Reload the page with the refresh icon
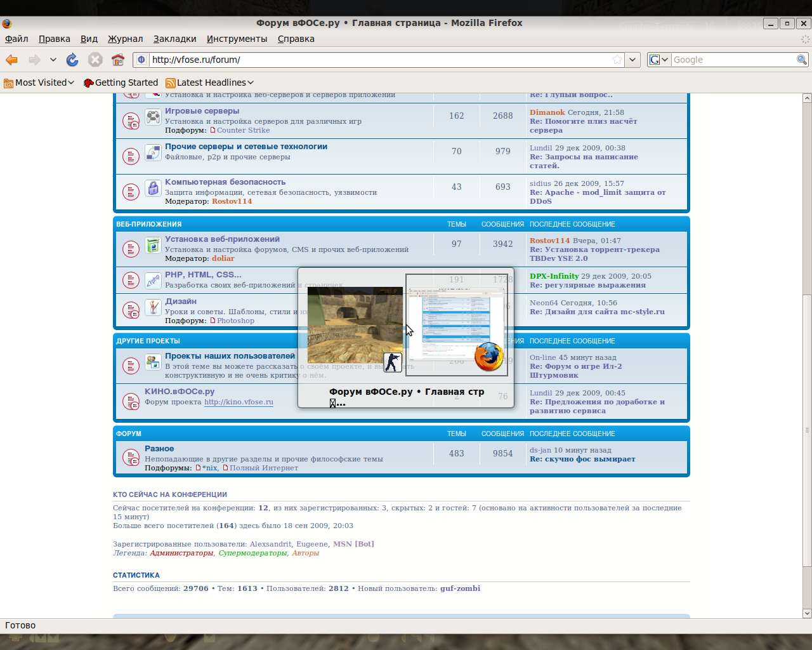 (72, 60)
